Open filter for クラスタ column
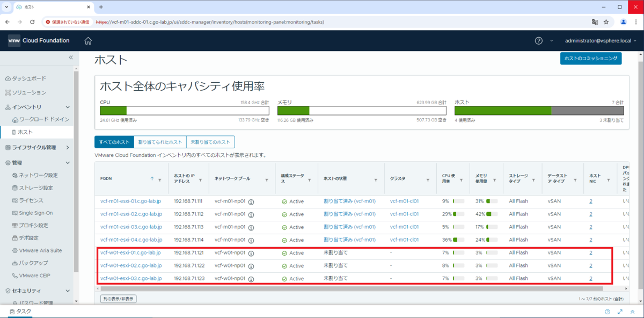The image size is (644, 318). tap(428, 180)
